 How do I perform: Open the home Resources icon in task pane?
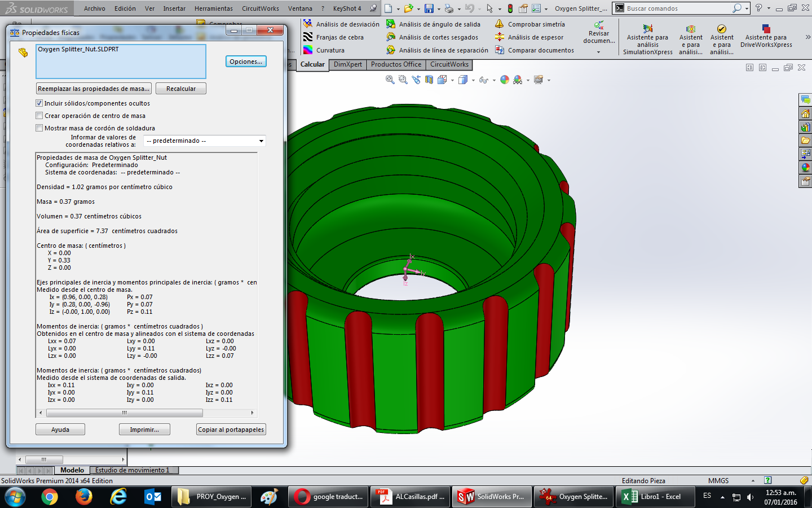[806, 113]
